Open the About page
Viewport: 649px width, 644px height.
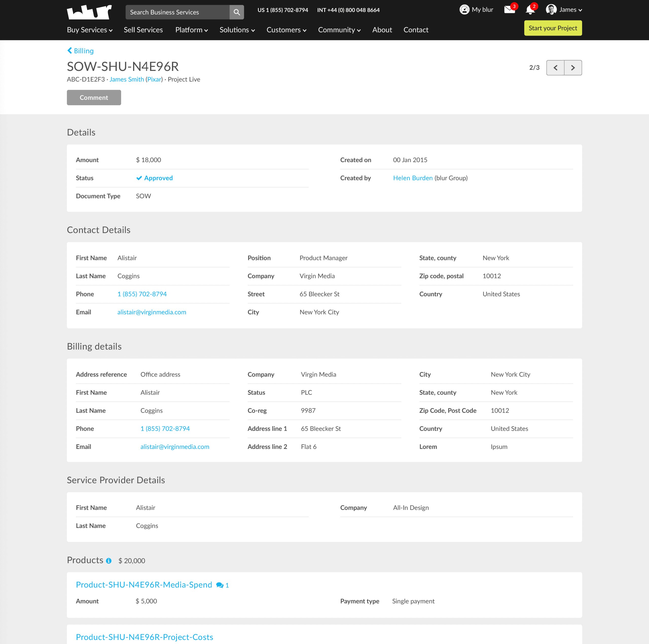382,30
